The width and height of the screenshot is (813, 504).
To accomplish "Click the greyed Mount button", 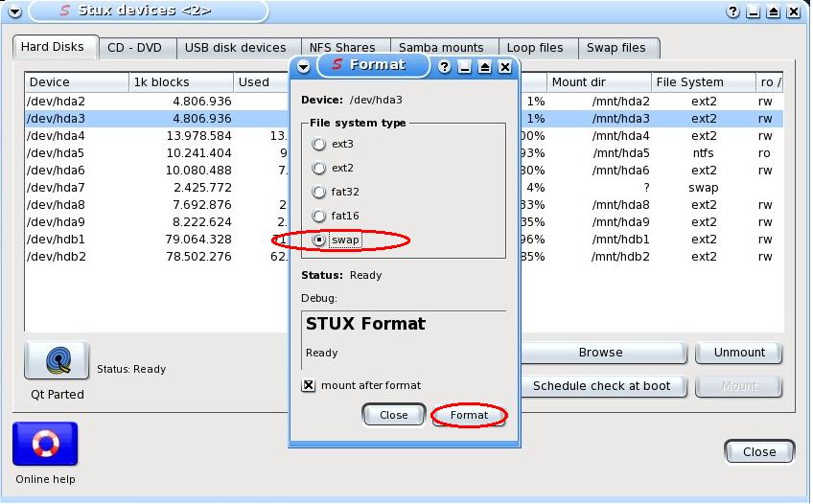I will coord(739,386).
